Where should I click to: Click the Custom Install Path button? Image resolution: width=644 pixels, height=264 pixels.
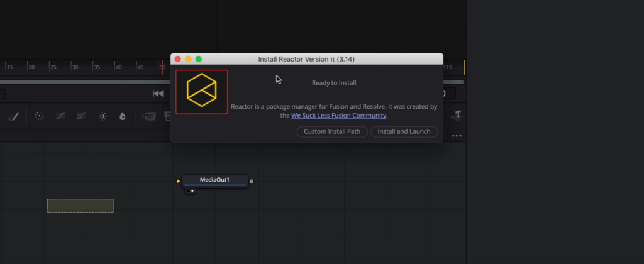click(332, 131)
